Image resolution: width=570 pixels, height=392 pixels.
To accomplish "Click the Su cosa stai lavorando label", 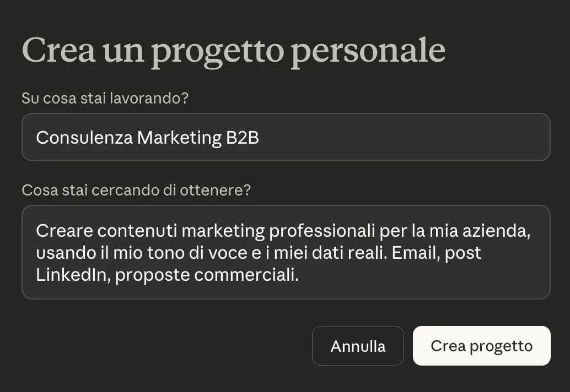I will (105, 98).
